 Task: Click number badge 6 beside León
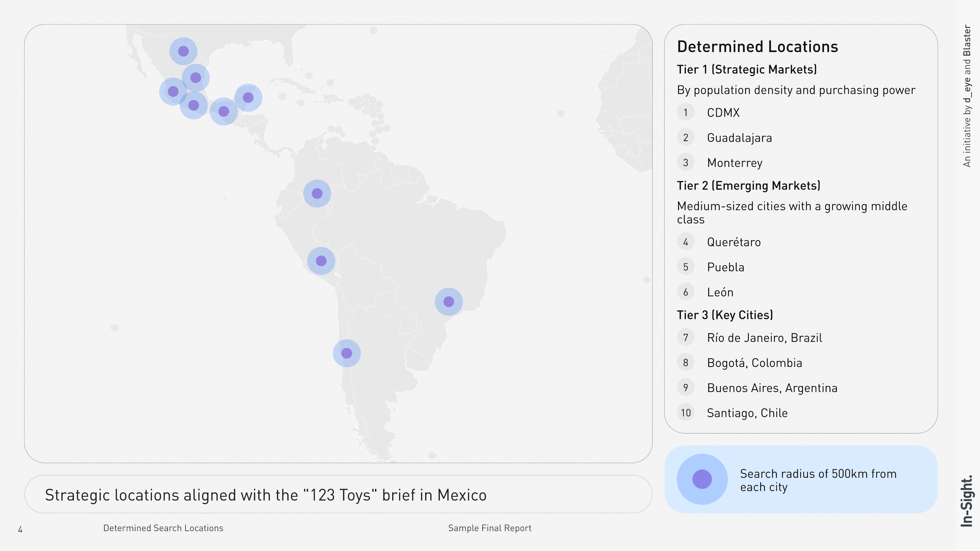click(x=685, y=292)
